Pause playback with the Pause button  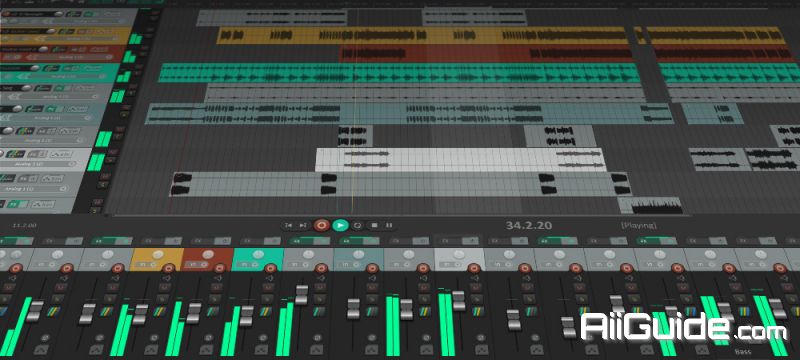389,225
